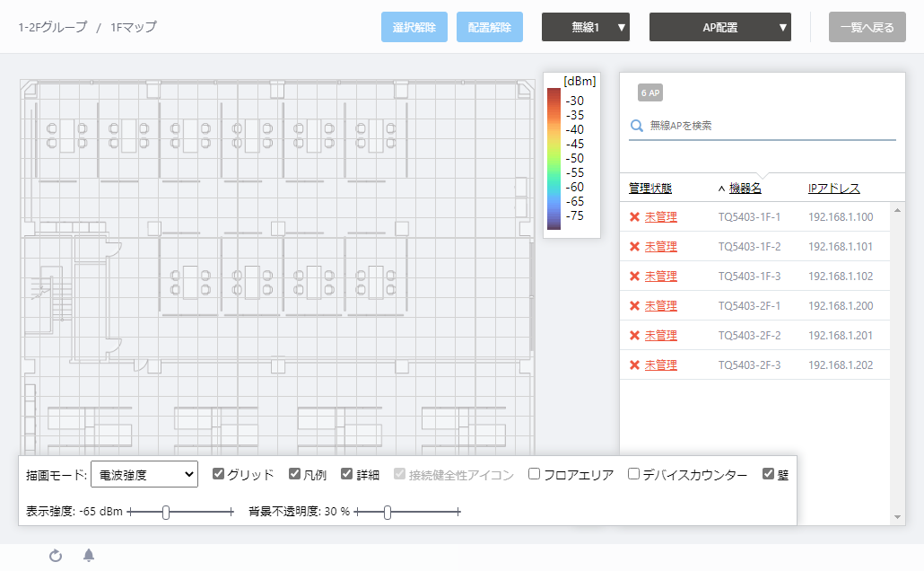This screenshot has width=924, height=571.
Task: Sort by the 機器名 column header
Action: coord(745,189)
